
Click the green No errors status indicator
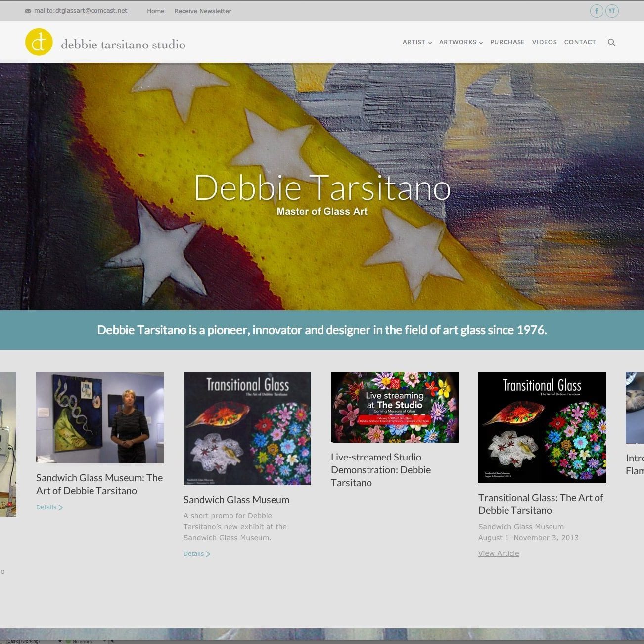point(69,641)
